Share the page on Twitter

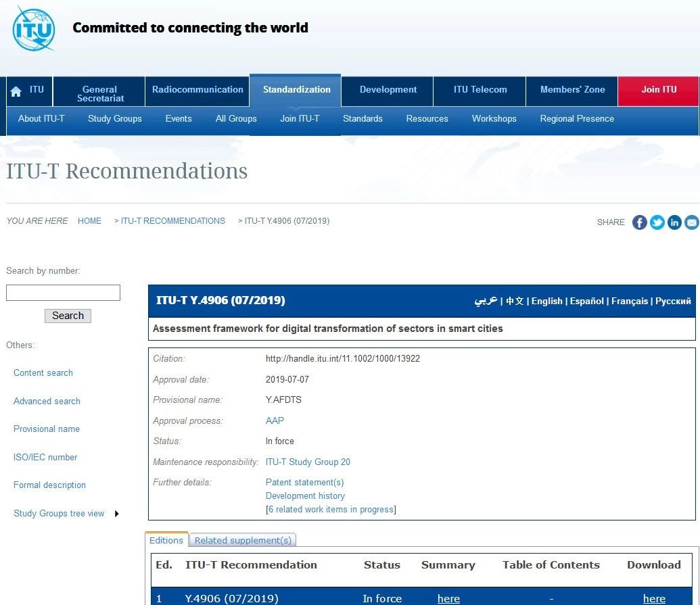[x=657, y=222]
